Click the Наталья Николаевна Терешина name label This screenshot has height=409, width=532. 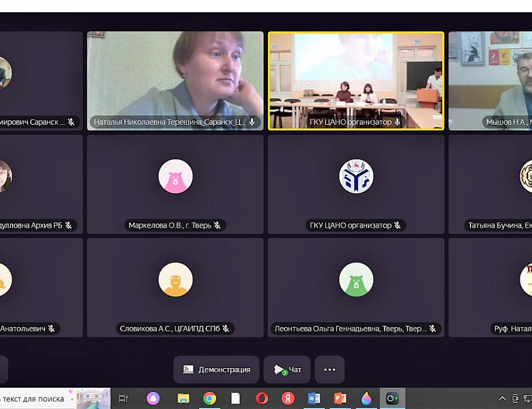click(x=169, y=122)
